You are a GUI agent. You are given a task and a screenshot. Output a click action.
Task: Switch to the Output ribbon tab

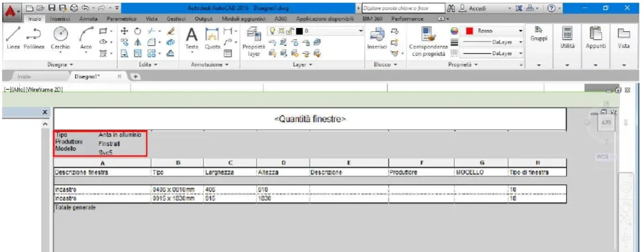(204, 19)
